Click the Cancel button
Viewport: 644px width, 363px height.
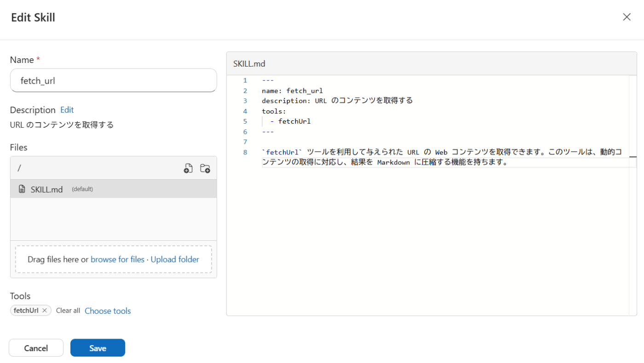pos(36,348)
